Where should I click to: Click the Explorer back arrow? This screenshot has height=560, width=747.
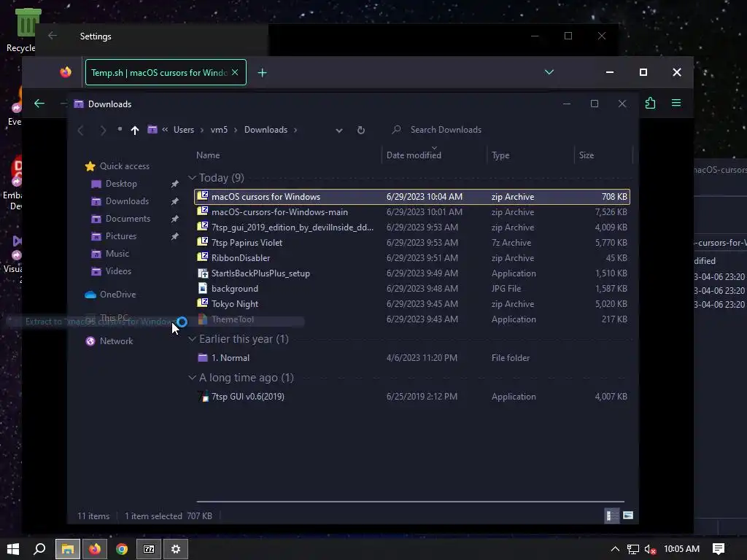[80, 130]
